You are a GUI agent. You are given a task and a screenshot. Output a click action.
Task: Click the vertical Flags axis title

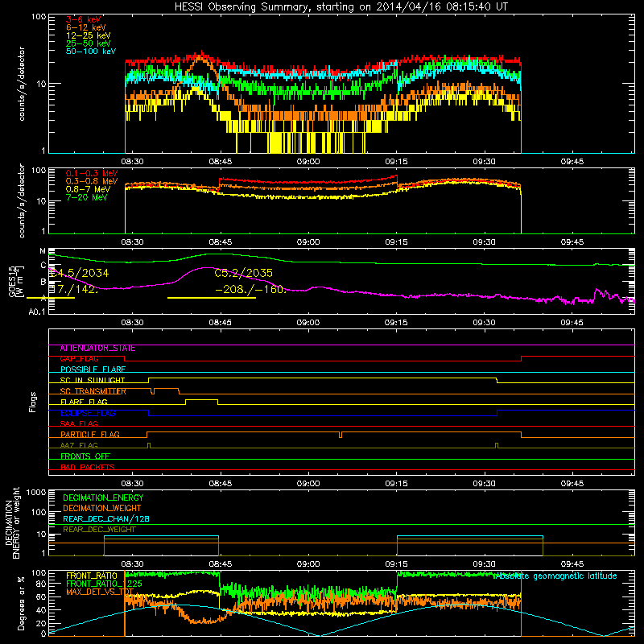[33, 402]
